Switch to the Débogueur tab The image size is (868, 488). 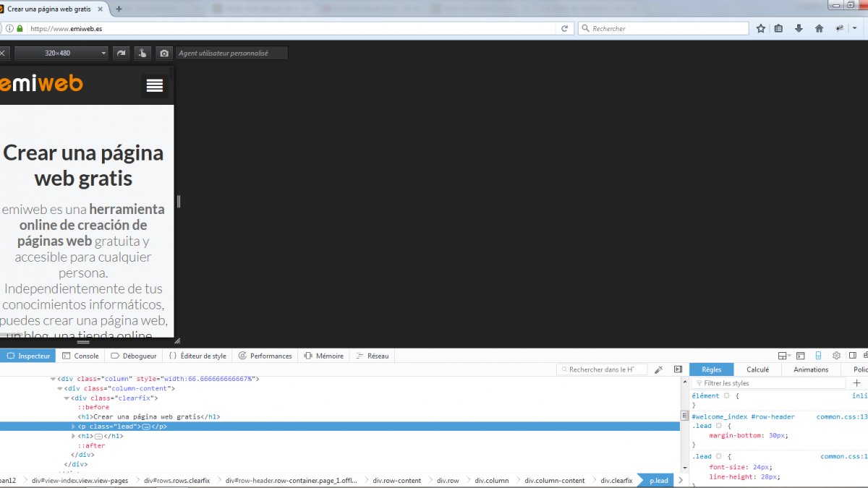click(134, 356)
